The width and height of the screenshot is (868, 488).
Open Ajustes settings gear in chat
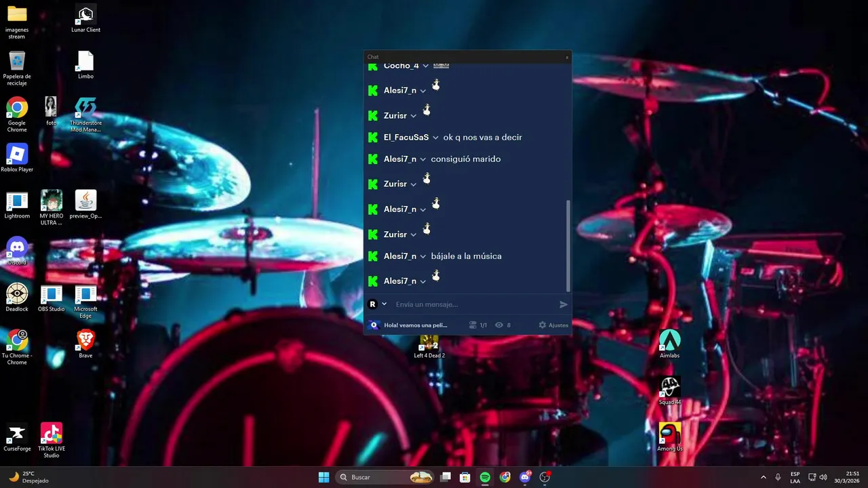click(553, 325)
